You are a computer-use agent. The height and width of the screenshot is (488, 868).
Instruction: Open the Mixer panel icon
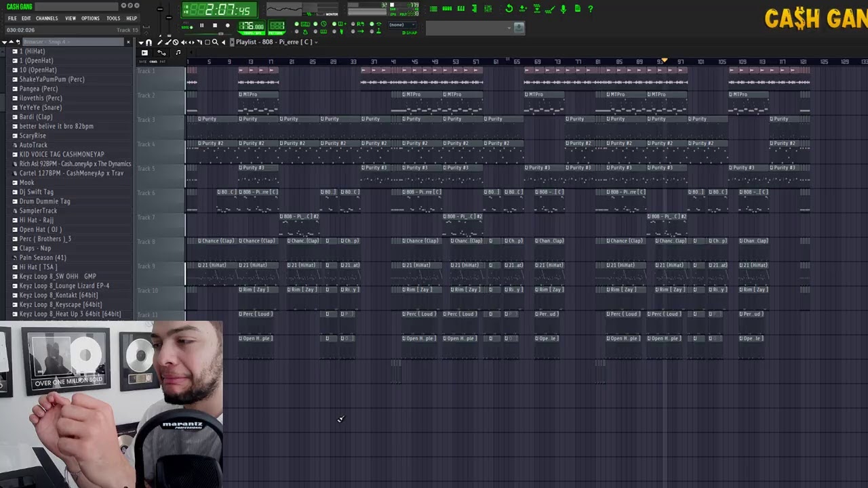tap(488, 9)
